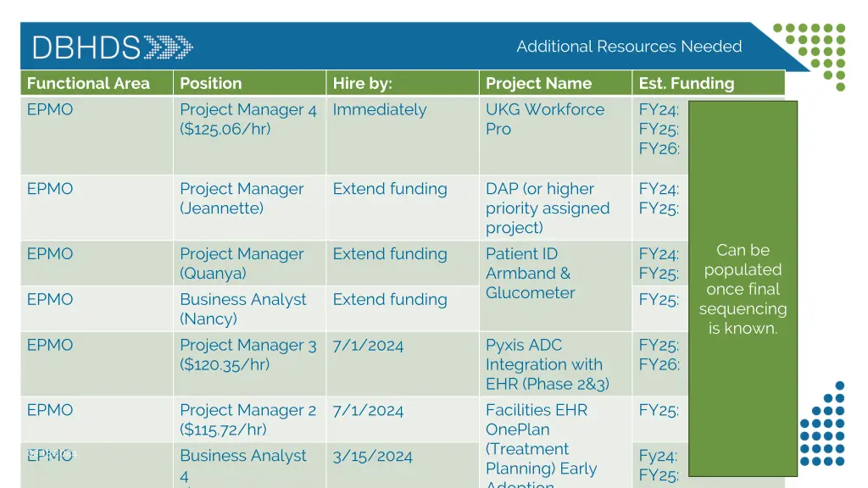868x488 pixels.
Task: Click the "UKG Workforce Pro" project cell
Action: tap(545, 119)
